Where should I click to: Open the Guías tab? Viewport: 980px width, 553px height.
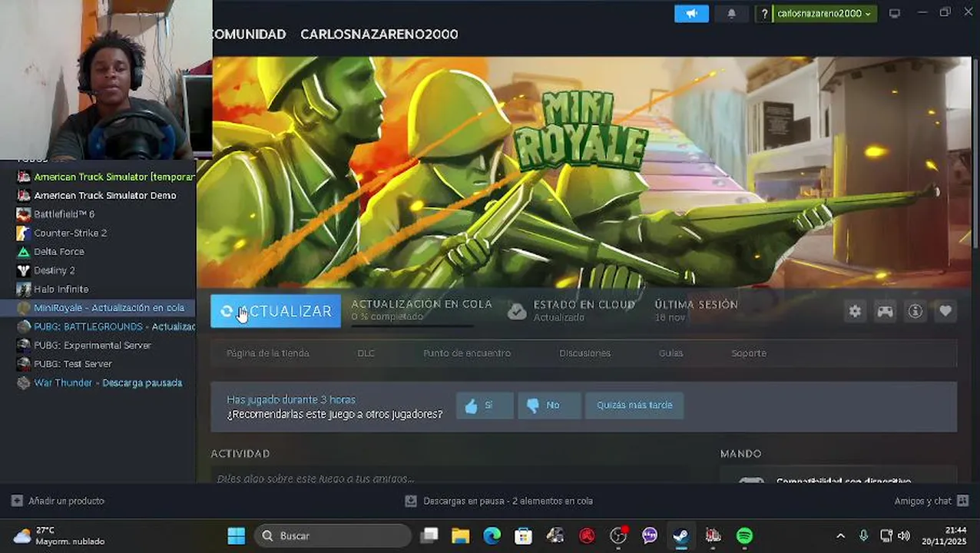click(x=670, y=353)
